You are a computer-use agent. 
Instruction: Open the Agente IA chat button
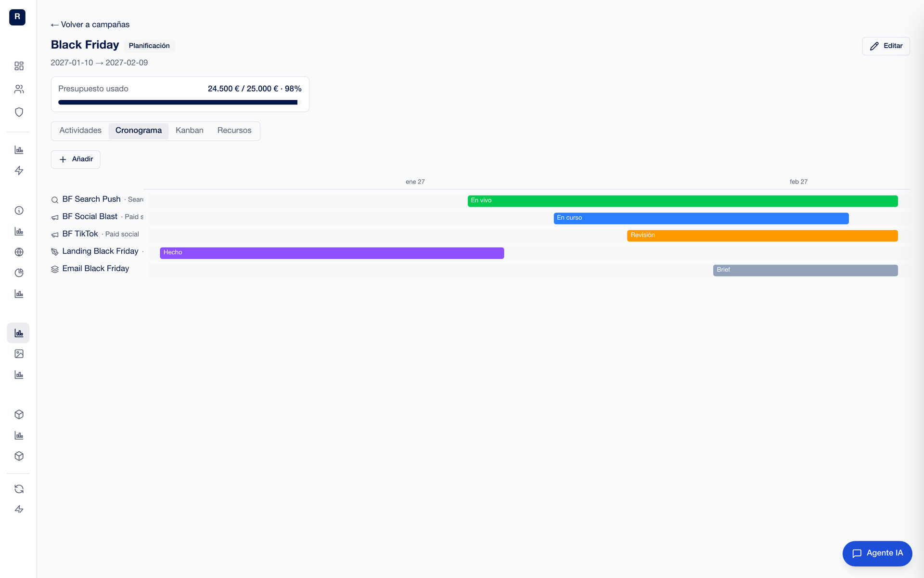[x=877, y=553]
